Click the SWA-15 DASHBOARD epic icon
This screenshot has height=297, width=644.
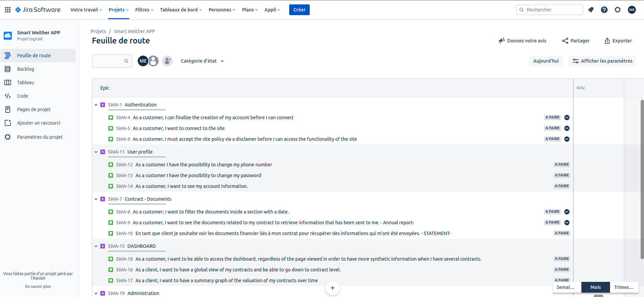click(103, 246)
